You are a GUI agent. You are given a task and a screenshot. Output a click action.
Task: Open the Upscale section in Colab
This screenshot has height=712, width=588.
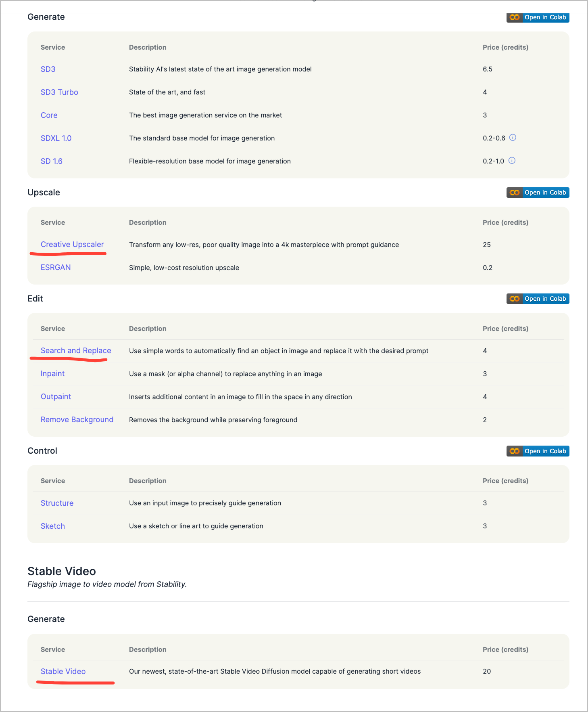(538, 193)
